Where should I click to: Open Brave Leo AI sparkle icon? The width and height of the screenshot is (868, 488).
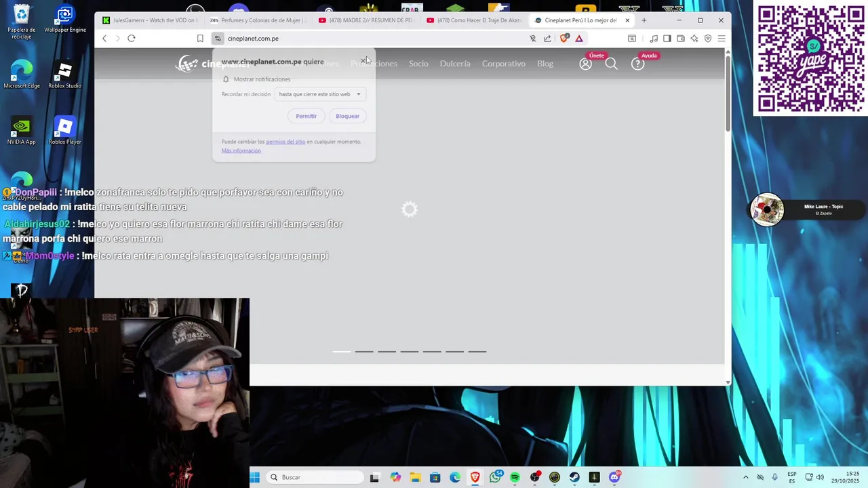pos(694,39)
